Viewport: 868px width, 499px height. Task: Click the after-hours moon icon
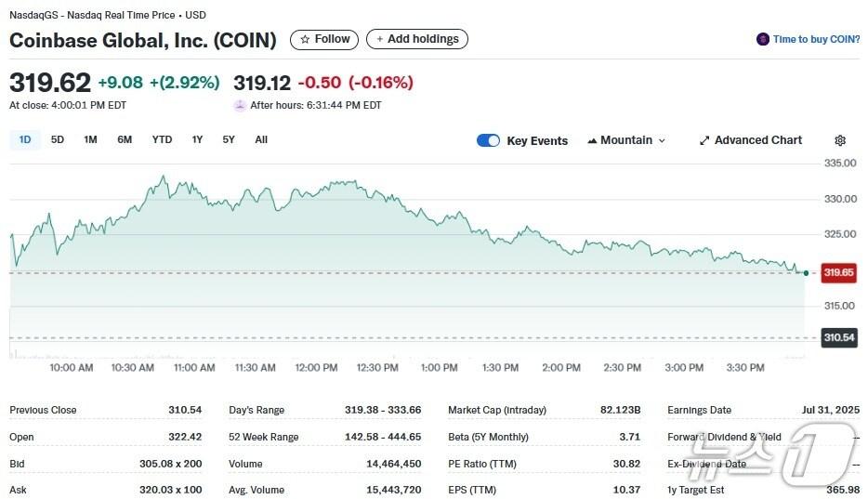pyautogui.click(x=240, y=105)
